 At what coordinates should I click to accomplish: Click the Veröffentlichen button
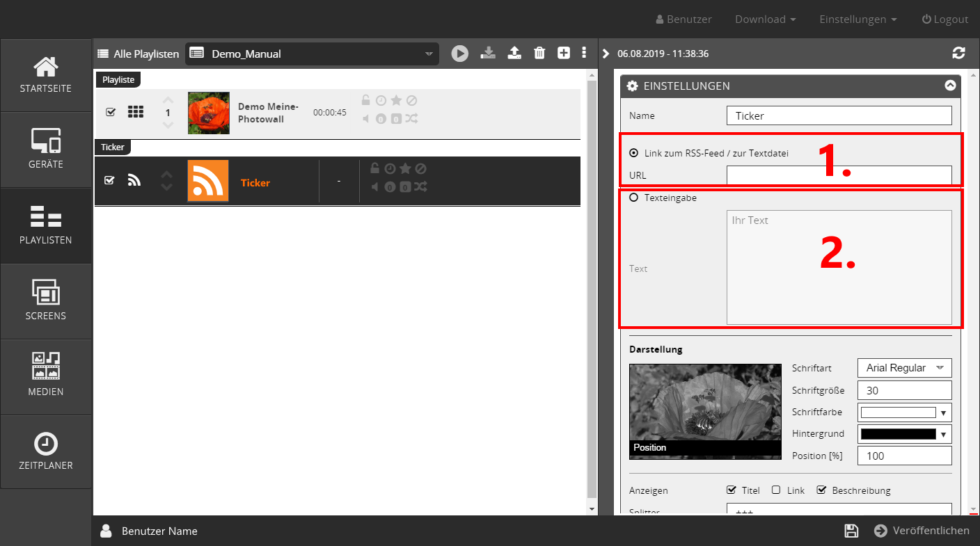pyautogui.click(x=922, y=531)
